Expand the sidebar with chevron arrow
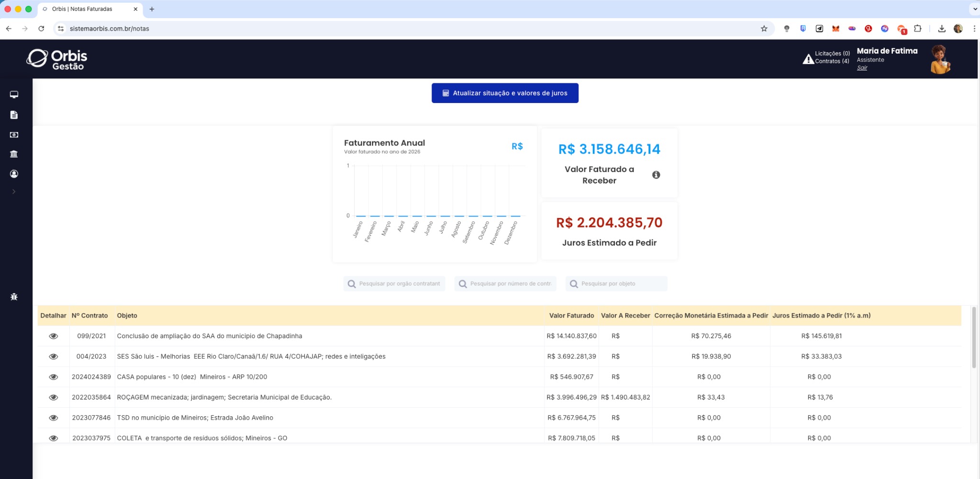 (x=14, y=192)
